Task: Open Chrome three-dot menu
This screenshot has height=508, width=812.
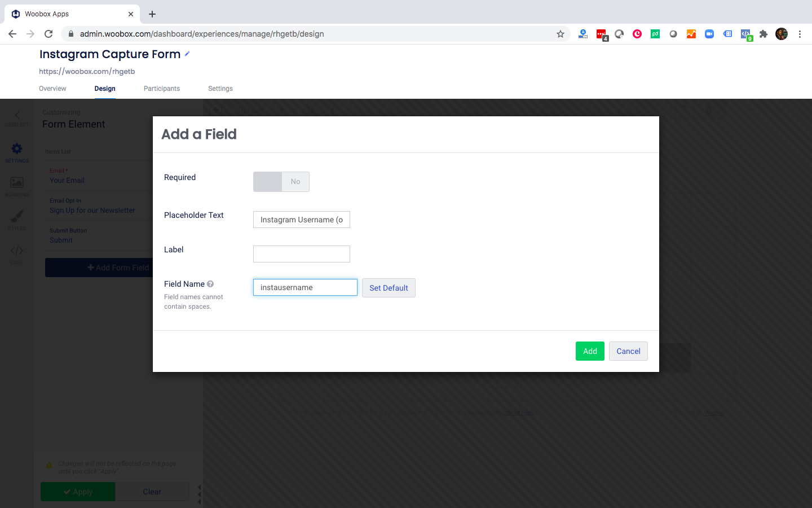Action: [800, 34]
